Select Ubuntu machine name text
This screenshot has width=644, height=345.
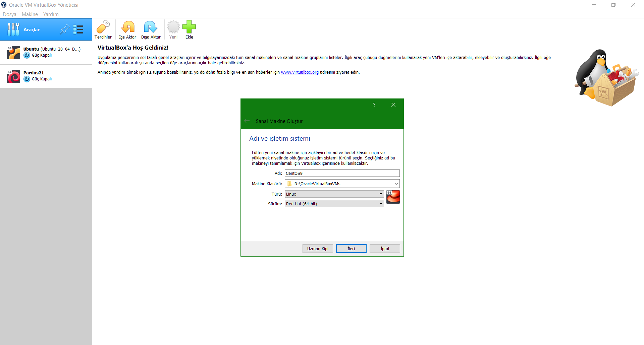tap(31, 49)
